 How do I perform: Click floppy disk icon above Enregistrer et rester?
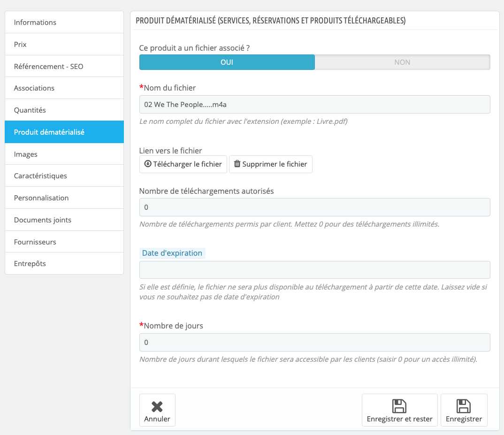(399, 406)
